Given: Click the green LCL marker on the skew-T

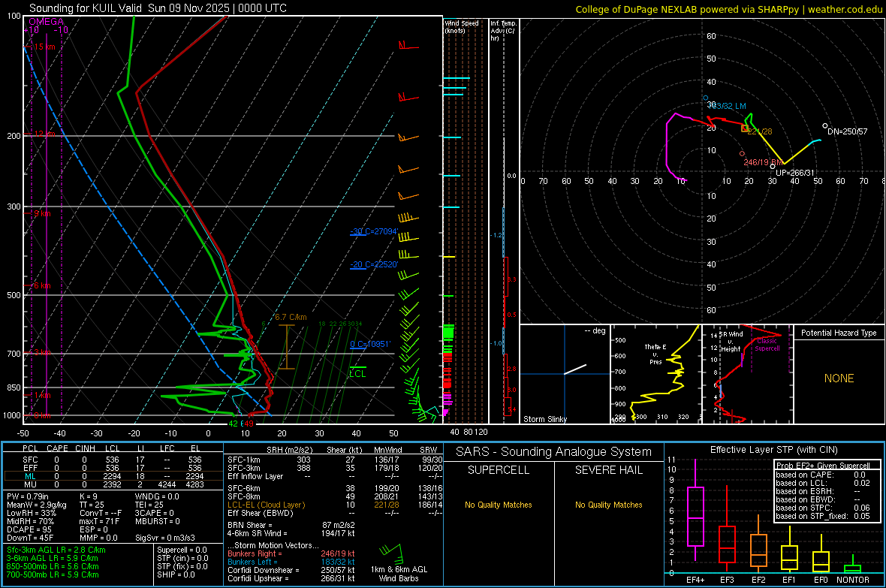Looking at the screenshot, I should click(357, 373).
